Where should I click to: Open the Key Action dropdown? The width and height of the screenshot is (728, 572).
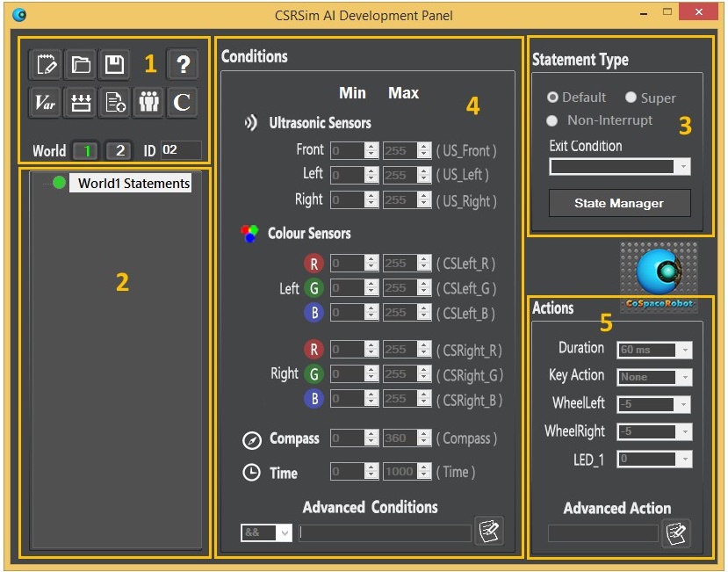685,377
